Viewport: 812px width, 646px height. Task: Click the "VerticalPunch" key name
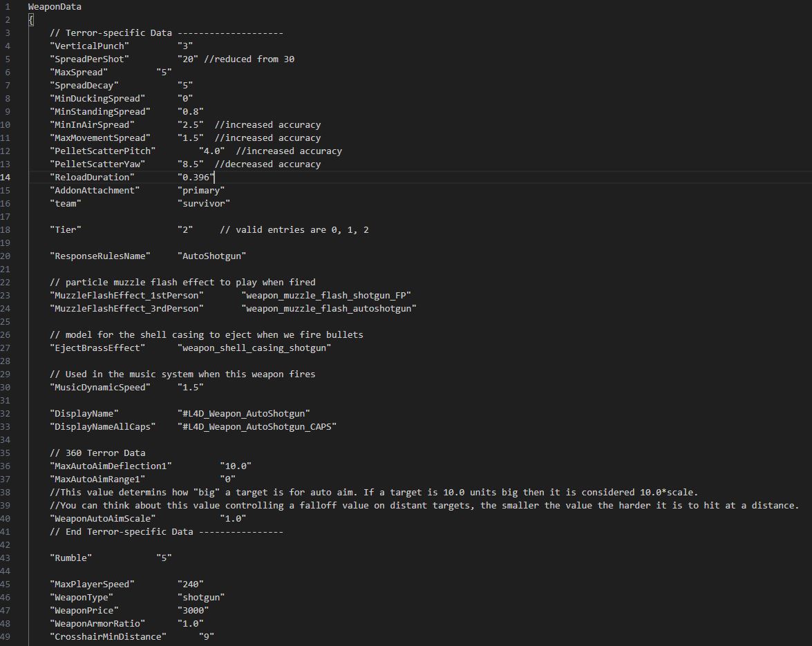[x=89, y=46]
